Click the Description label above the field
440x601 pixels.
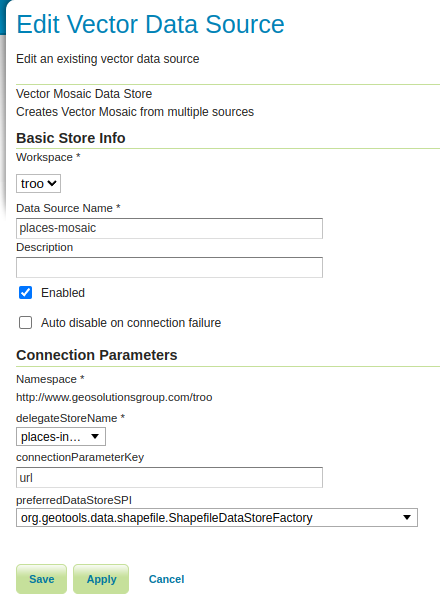tap(44, 247)
